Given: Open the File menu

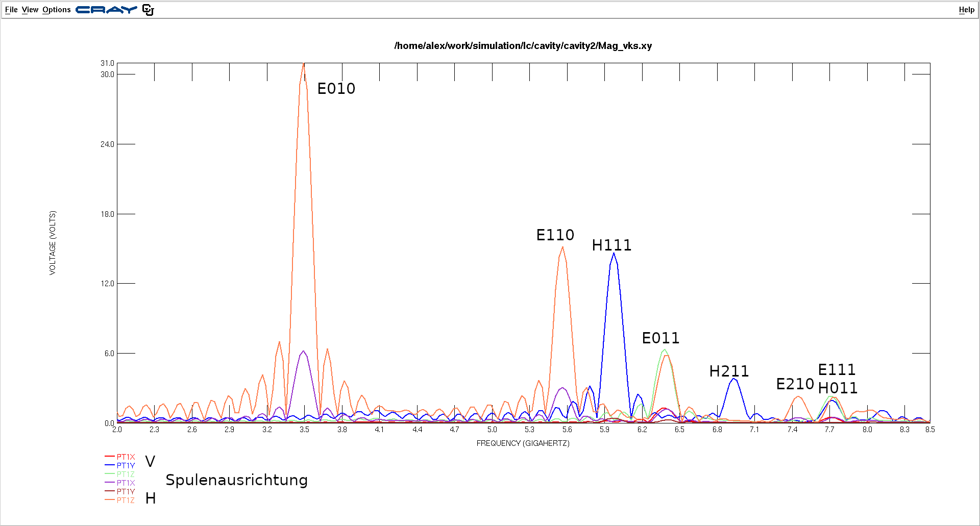Looking at the screenshot, I should coord(11,10).
